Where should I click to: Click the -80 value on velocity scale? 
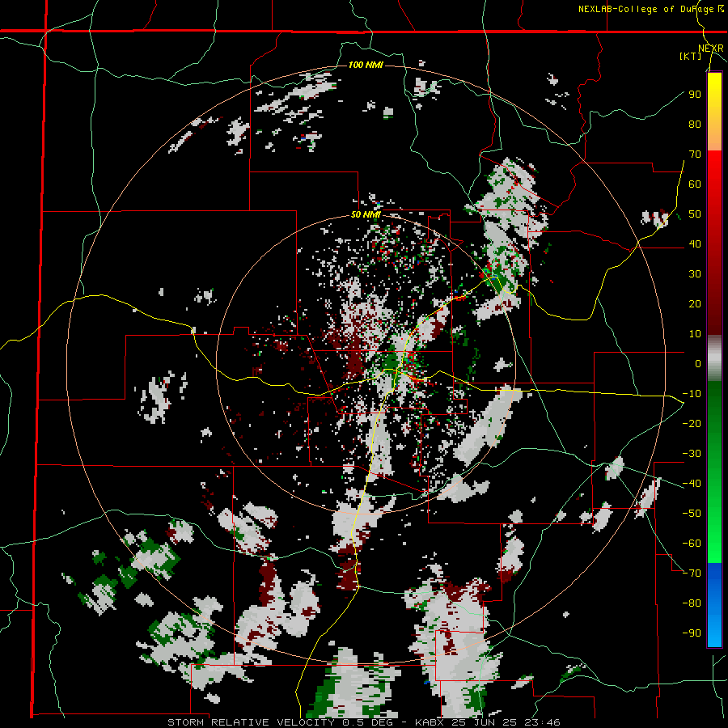[x=692, y=603]
